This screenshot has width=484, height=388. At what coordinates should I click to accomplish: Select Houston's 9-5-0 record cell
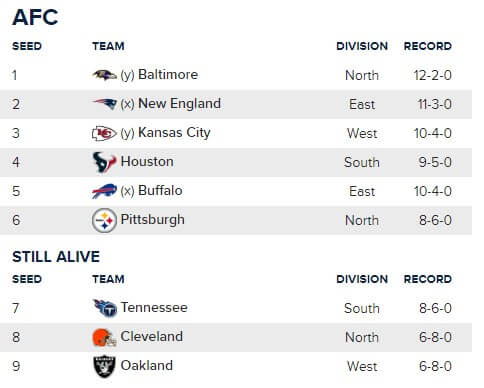click(435, 162)
